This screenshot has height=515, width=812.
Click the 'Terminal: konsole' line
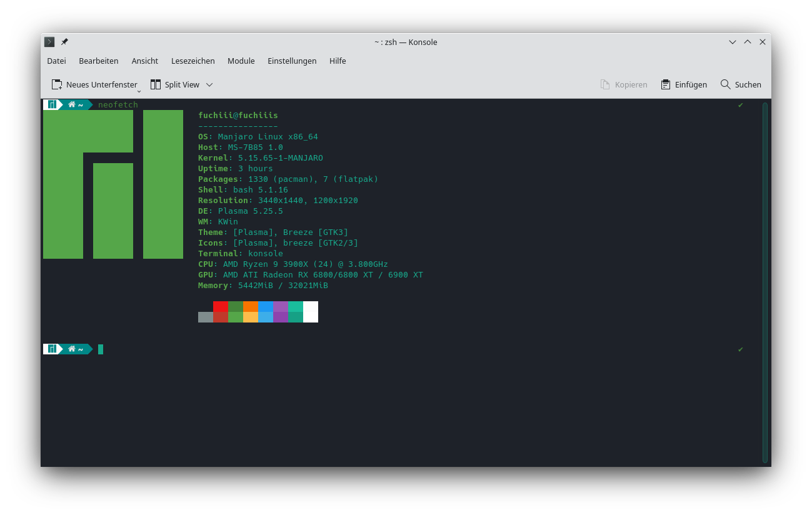pos(241,253)
